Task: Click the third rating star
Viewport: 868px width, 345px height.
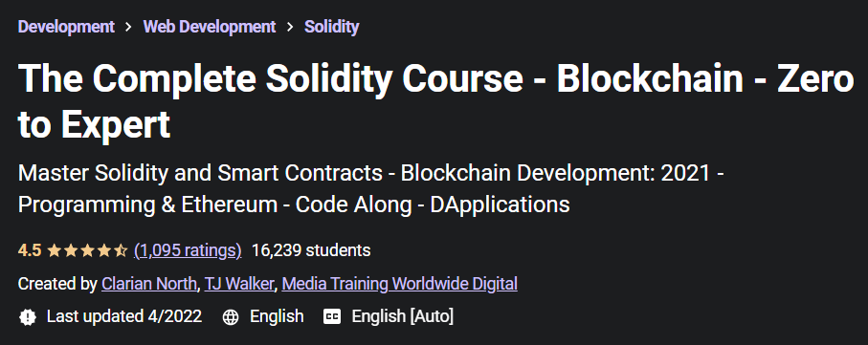Action: 87,251
